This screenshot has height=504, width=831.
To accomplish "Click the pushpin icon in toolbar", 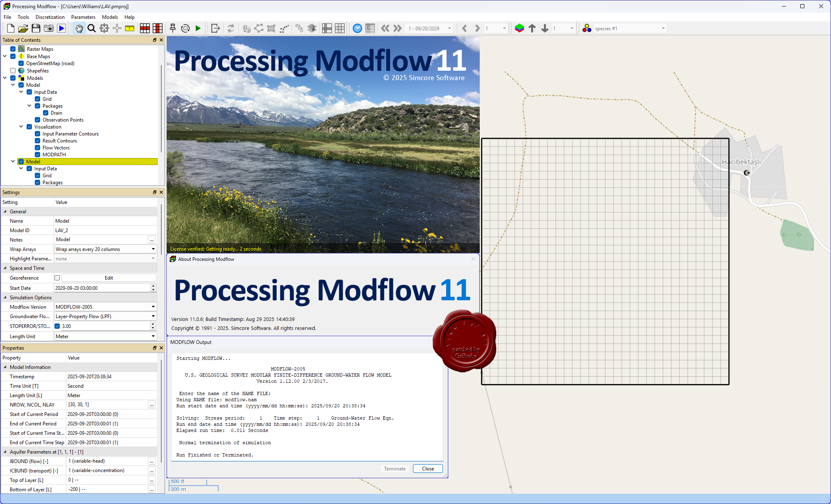I will coord(173,28).
